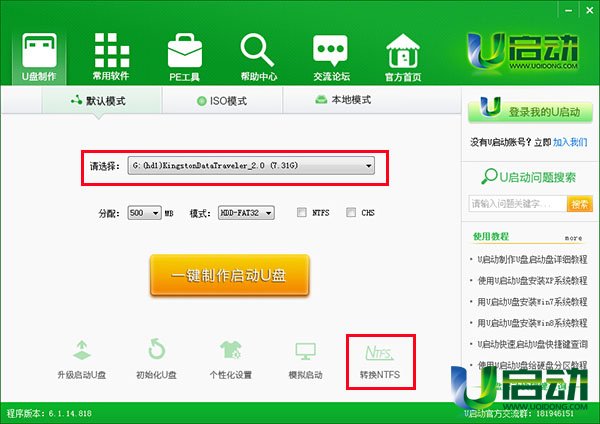This screenshot has height=424, width=600.
Task: Open the 500 MB allocation dropdown
Action: (144, 213)
